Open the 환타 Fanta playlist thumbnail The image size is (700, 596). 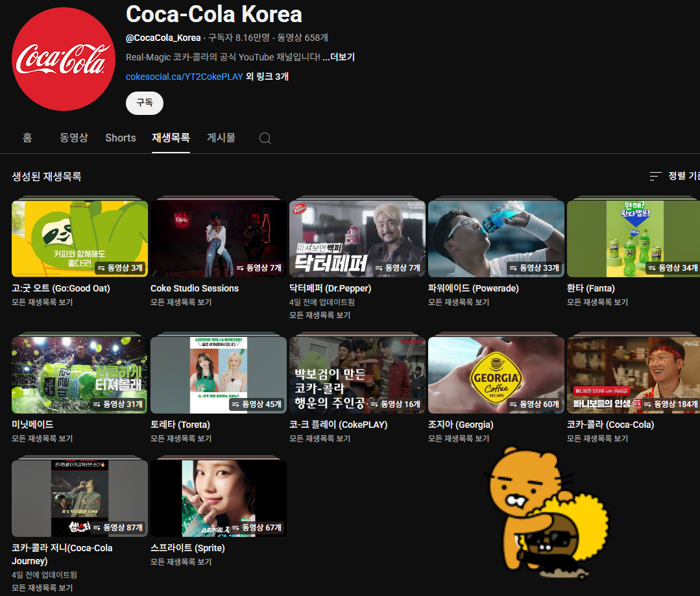(x=633, y=238)
